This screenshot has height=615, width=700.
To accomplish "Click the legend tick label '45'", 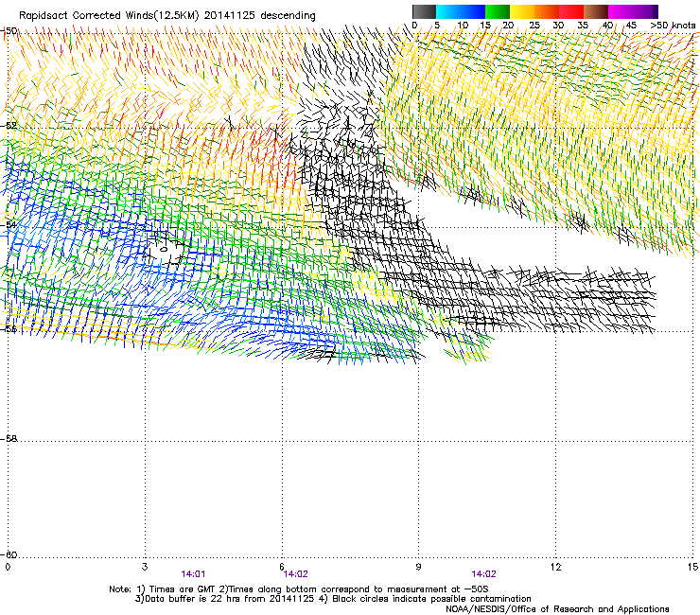I will pos(631,26).
